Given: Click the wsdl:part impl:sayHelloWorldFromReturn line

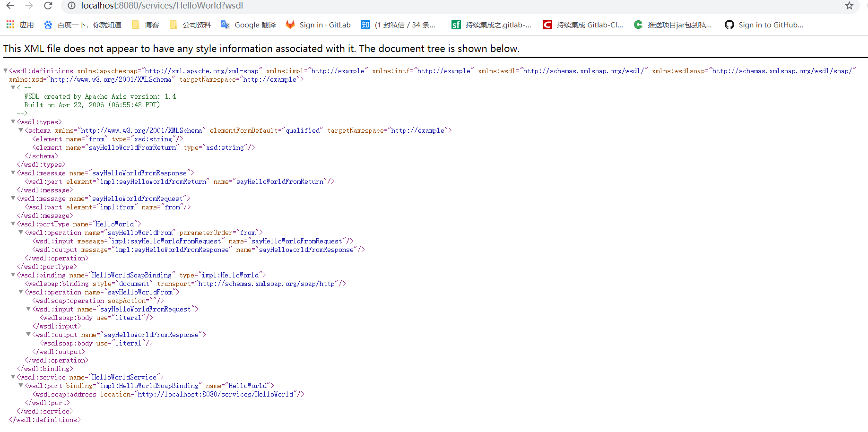Looking at the screenshot, I should 180,181.
